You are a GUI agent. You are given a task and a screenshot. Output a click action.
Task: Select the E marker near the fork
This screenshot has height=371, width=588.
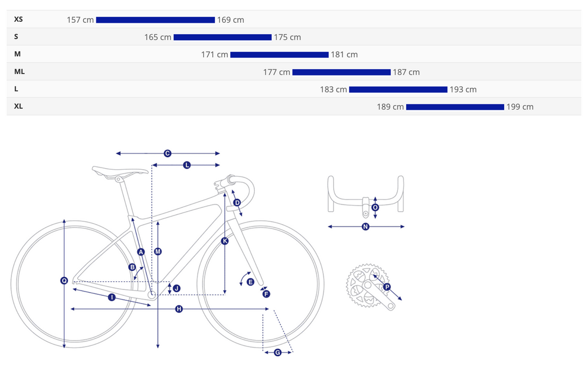[x=250, y=282]
